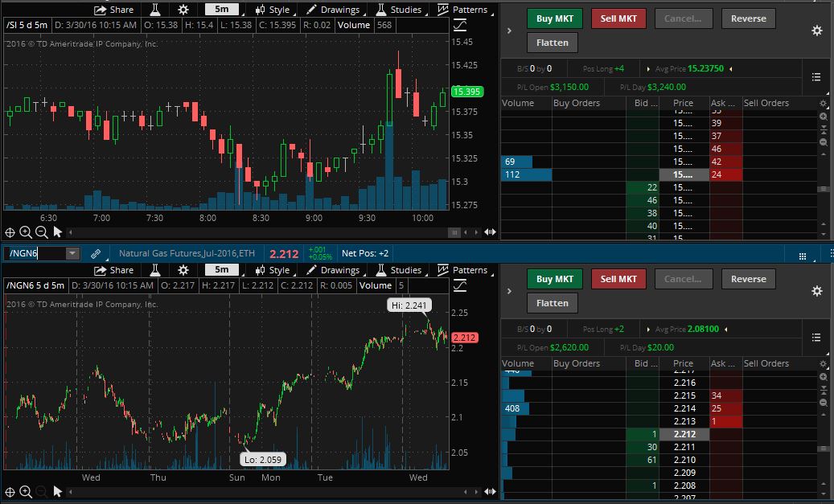Open the Drawings menu in bottom chart
Screen dimensions: 834x504
click(x=333, y=270)
